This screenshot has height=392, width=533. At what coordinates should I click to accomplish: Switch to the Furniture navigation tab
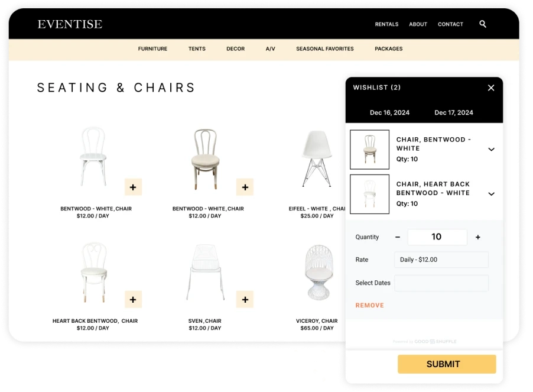click(152, 49)
